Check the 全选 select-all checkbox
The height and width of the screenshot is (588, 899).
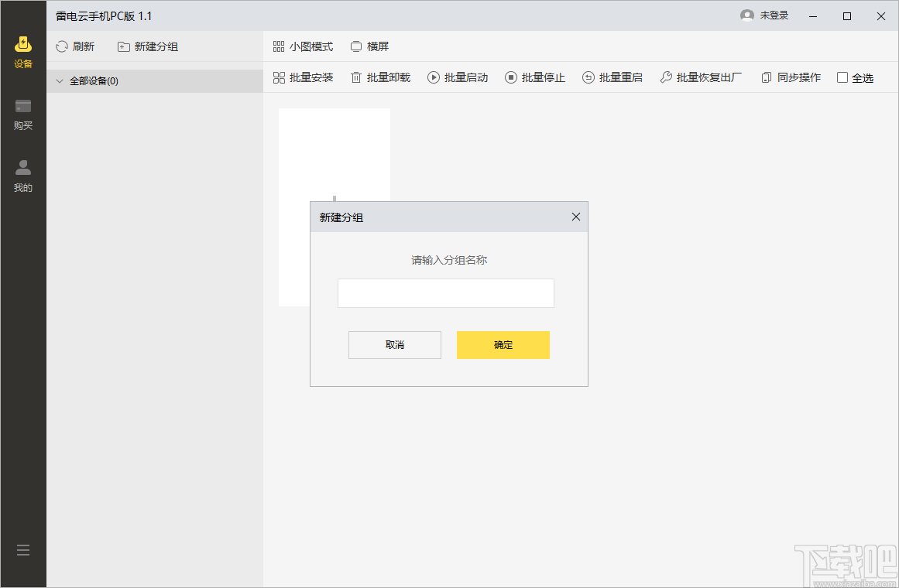click(842, 77)
